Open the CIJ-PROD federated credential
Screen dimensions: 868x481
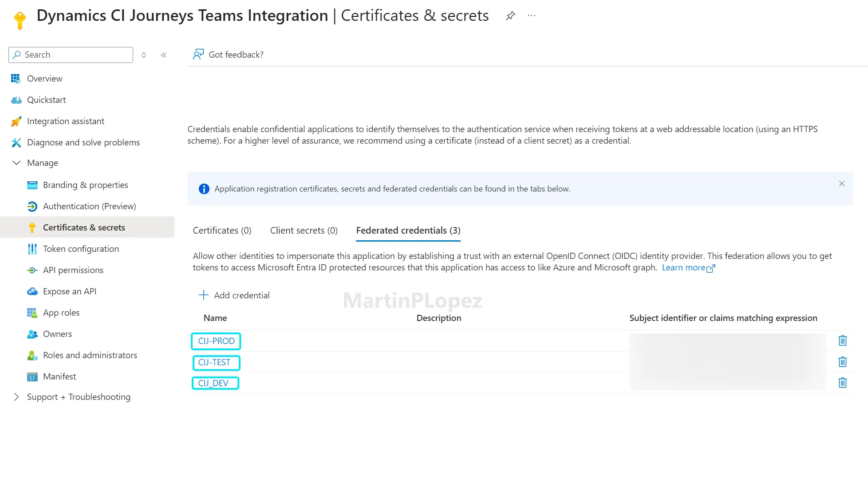click(216, 341)
